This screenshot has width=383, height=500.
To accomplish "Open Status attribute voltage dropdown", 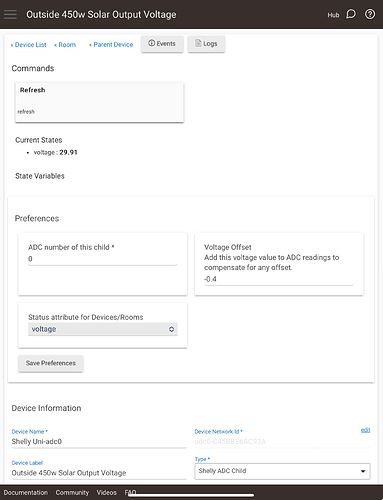I will click(x=103, y=329).
